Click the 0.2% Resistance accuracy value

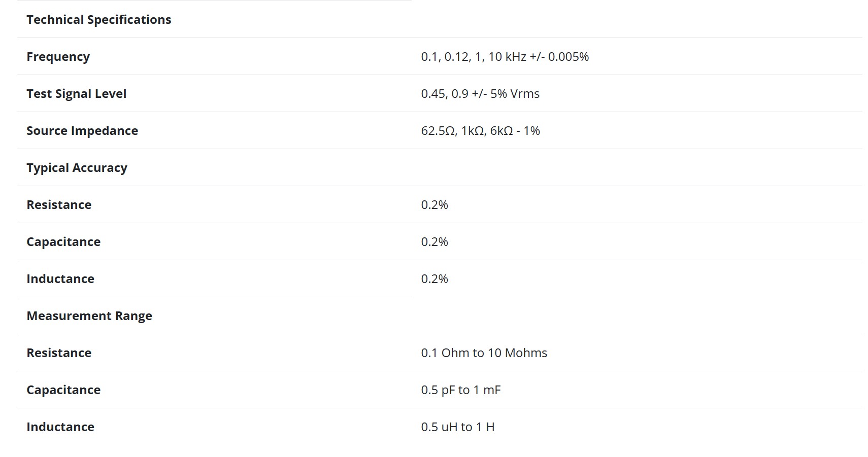click(435, 205)
